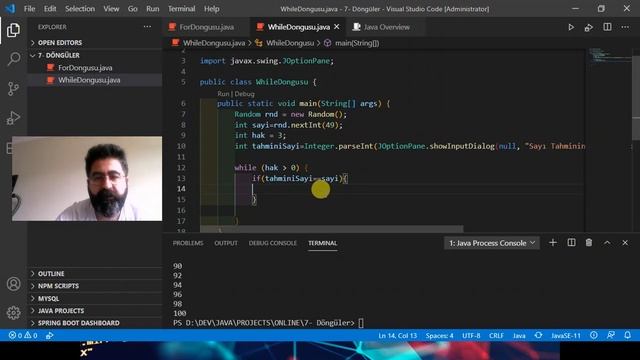Expand the Open Editors section

click(x=95, y=42)
